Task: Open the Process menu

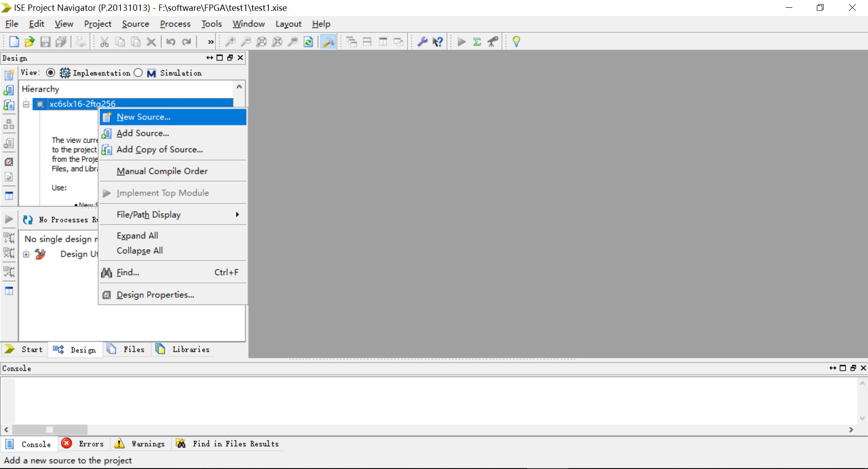Action: pyautogui.click(x=175, y=24)
